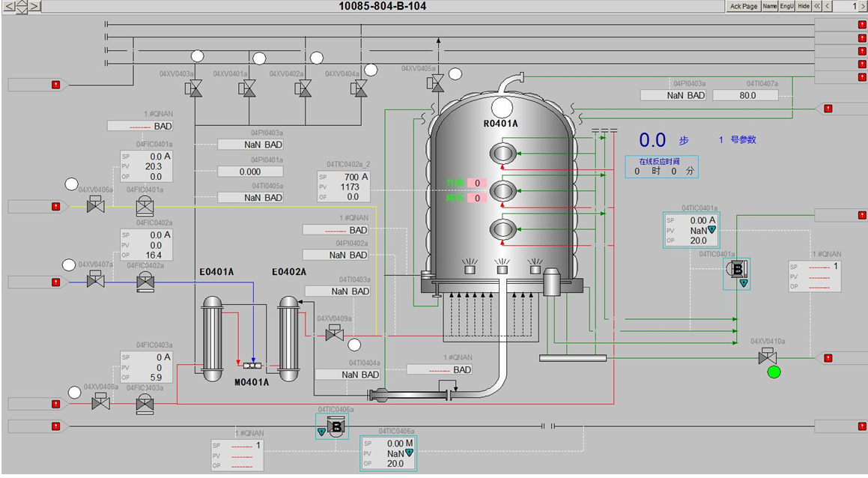Click flow transmitter 04FIC0401a pump symbol
868x478 pixels.
point(145,206)
